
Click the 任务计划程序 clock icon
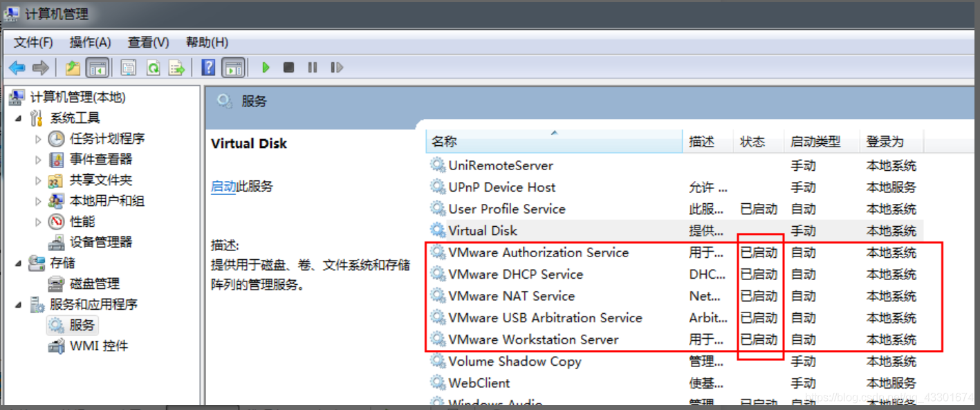[x=56, y=139]
